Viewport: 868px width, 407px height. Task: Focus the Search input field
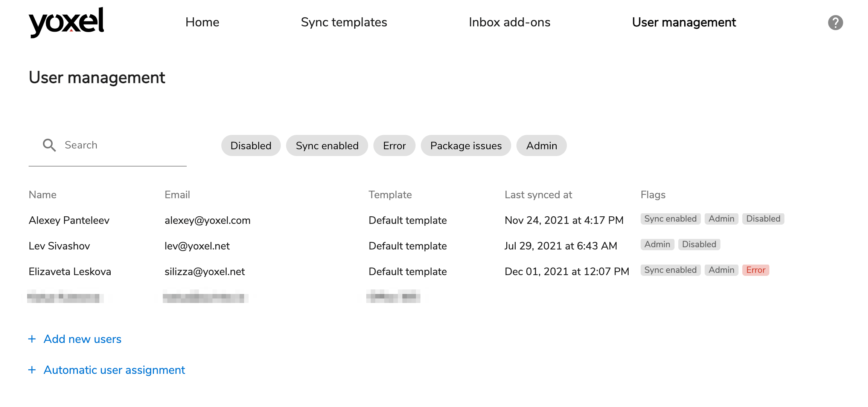(x=120, y=145)
